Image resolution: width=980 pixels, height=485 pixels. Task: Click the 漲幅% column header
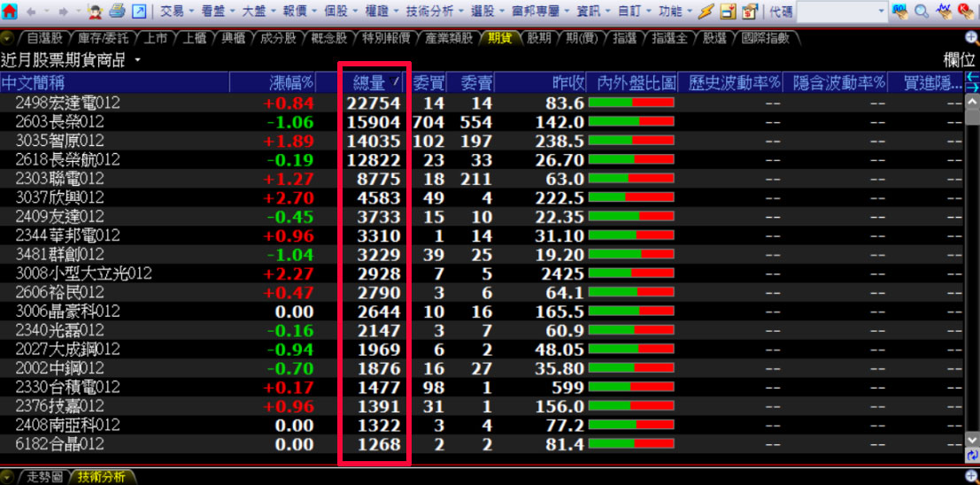tap(291, 82)
